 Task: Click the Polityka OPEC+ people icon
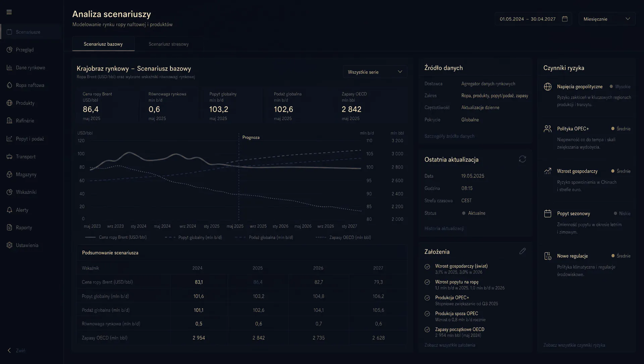[548, 129]
